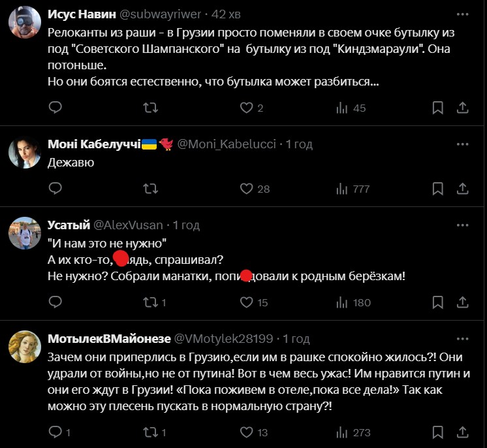Click the Усатый display name
Screen dimensions: 487x448
click(69, 225)
